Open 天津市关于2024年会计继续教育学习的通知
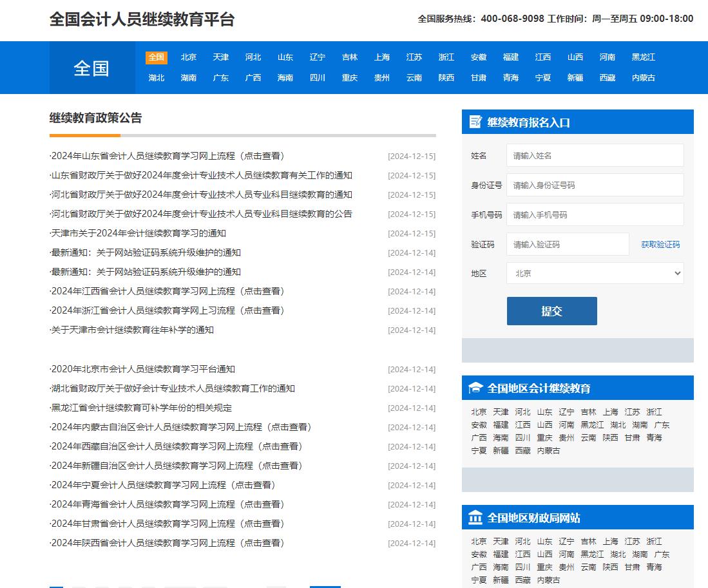This screenshot has width=708, height=588. 138,233
